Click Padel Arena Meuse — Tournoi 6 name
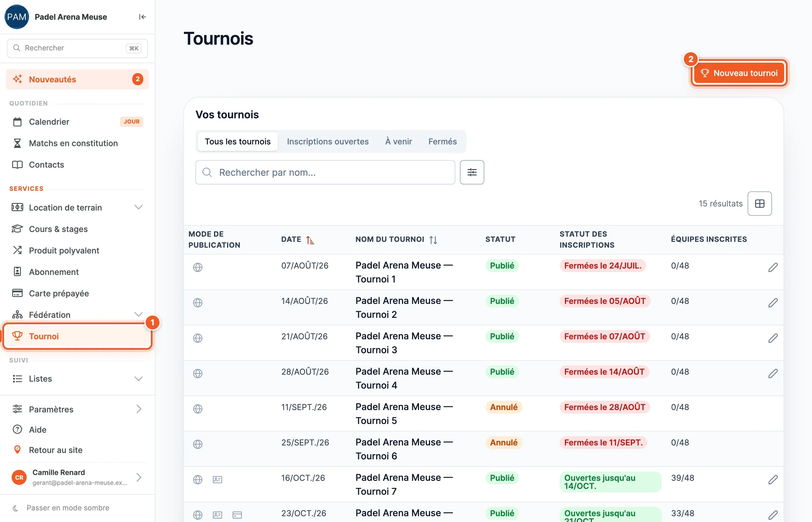The image size is (812, 522). pos(404,449)
